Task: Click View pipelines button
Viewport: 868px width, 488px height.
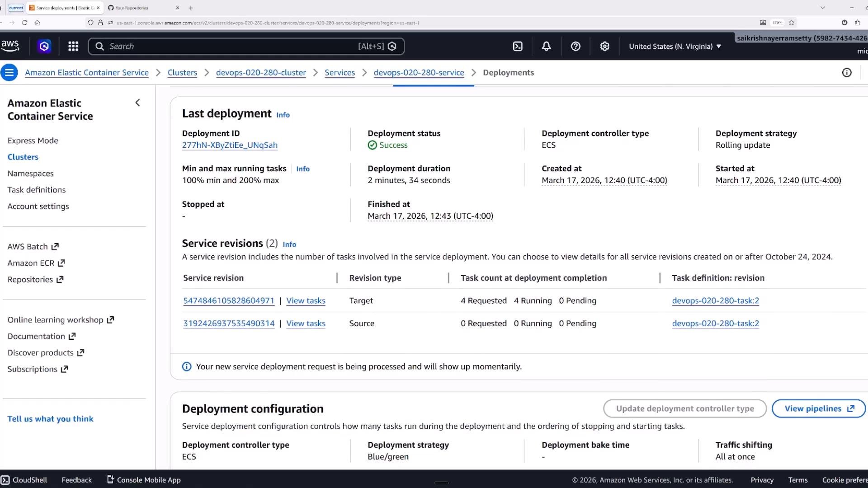Action: pyautogui.click(x=819, y=408)
